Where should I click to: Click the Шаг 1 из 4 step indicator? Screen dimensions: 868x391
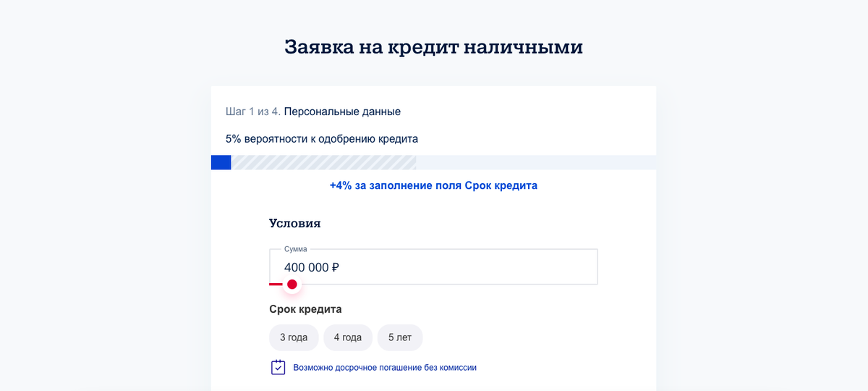coord(253,112)
